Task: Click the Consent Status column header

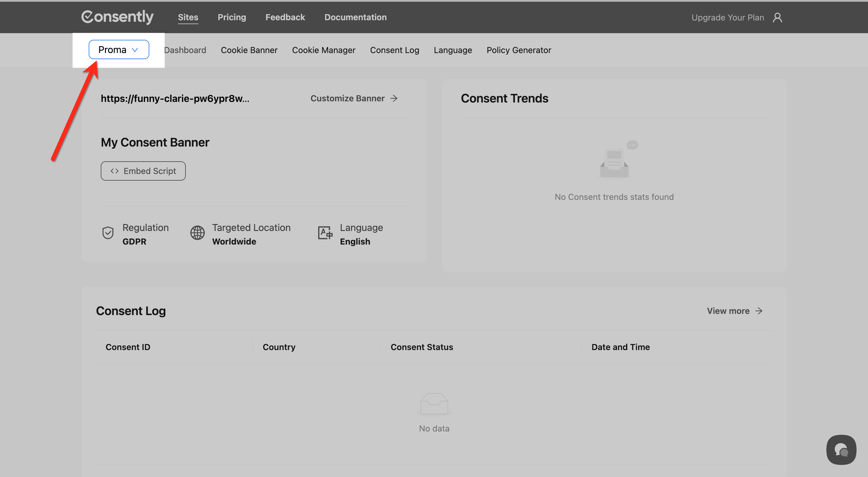Action: [422, 347]
